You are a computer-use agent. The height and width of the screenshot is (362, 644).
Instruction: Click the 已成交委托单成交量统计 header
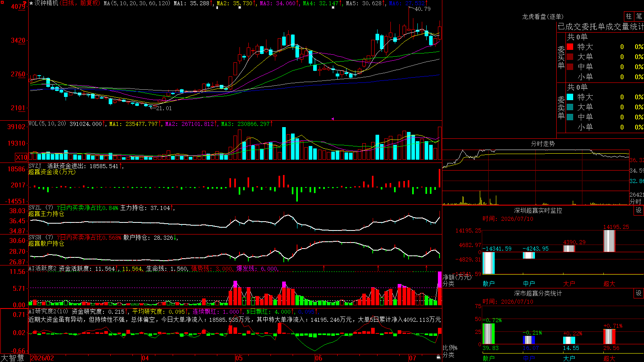pos(601,27)
